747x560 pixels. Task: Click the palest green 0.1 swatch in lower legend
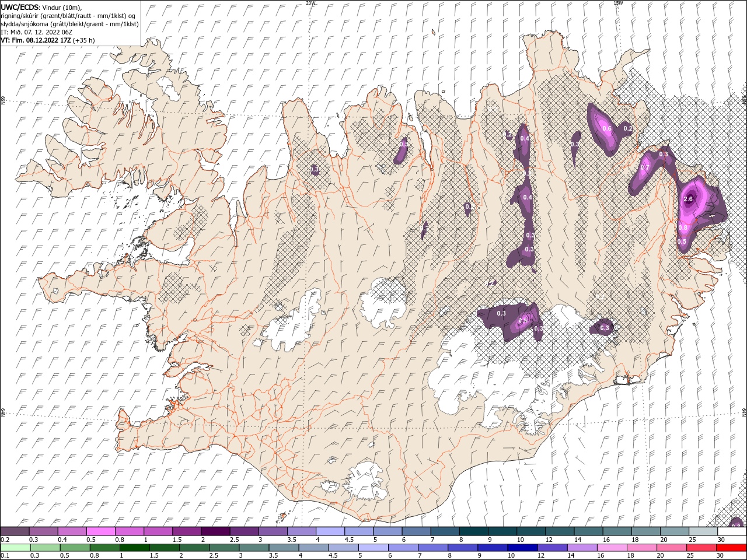click(x=15, y=548)
